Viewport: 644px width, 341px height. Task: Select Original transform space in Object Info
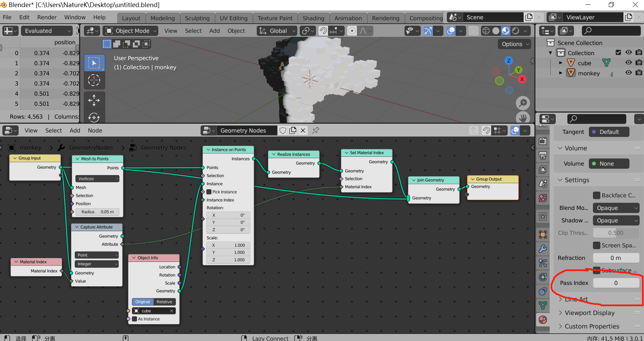(x=142, y=302)
